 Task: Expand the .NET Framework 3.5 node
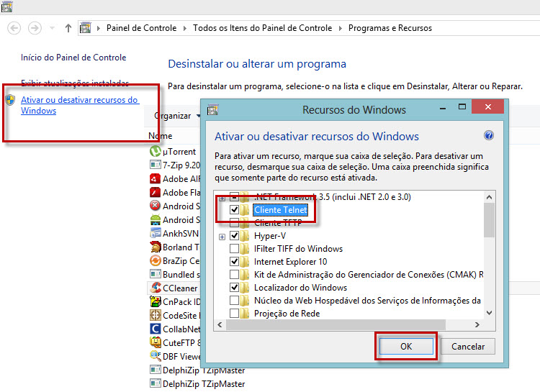pyautogui.click(x=222, y=199)
